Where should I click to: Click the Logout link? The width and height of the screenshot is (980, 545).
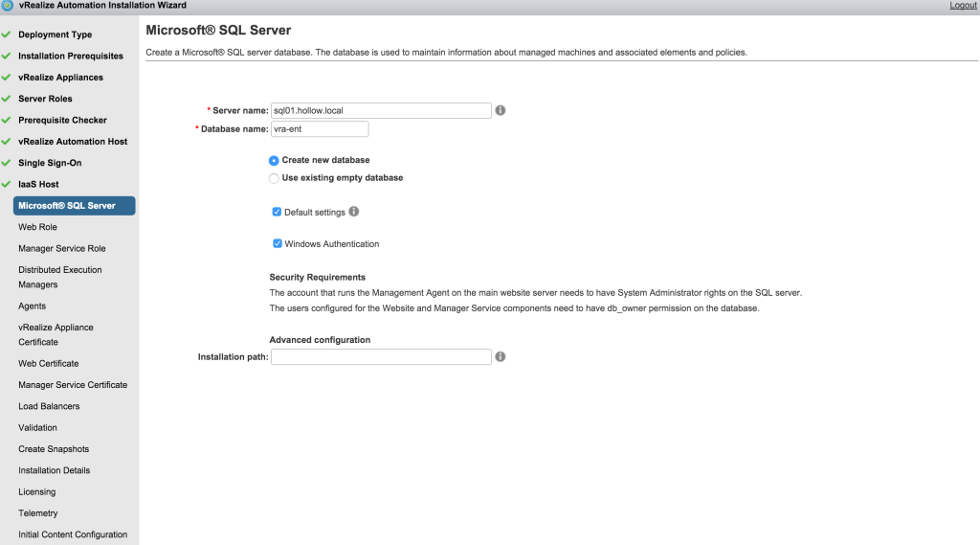pos(963,6)
